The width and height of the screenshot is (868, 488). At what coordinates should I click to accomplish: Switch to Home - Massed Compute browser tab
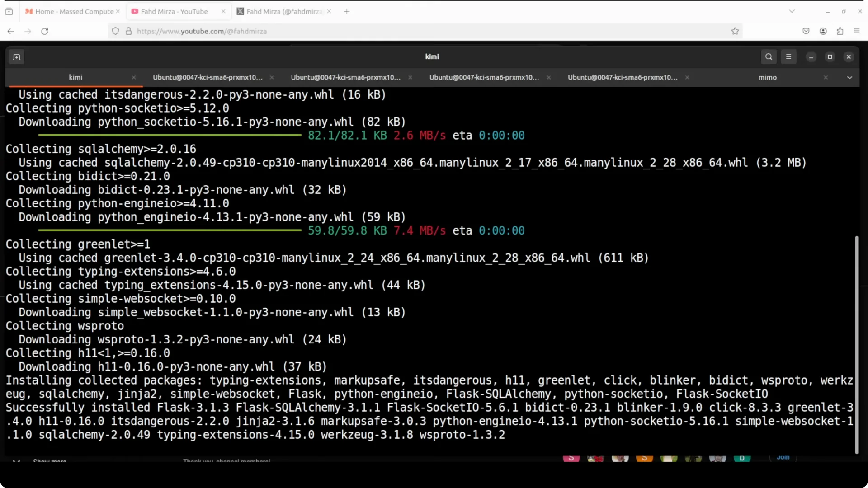(x=72, y=12)
